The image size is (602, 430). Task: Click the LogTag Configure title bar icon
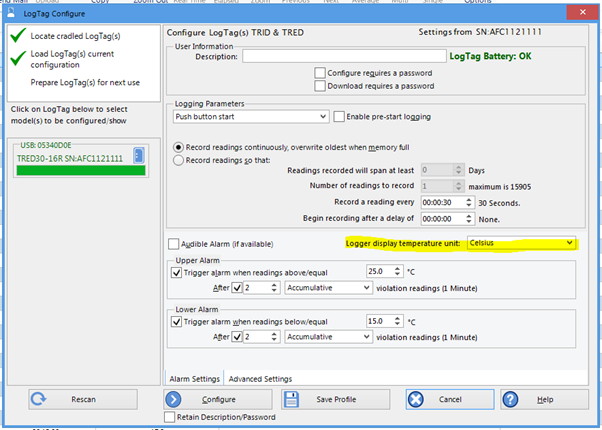(11, 13)
